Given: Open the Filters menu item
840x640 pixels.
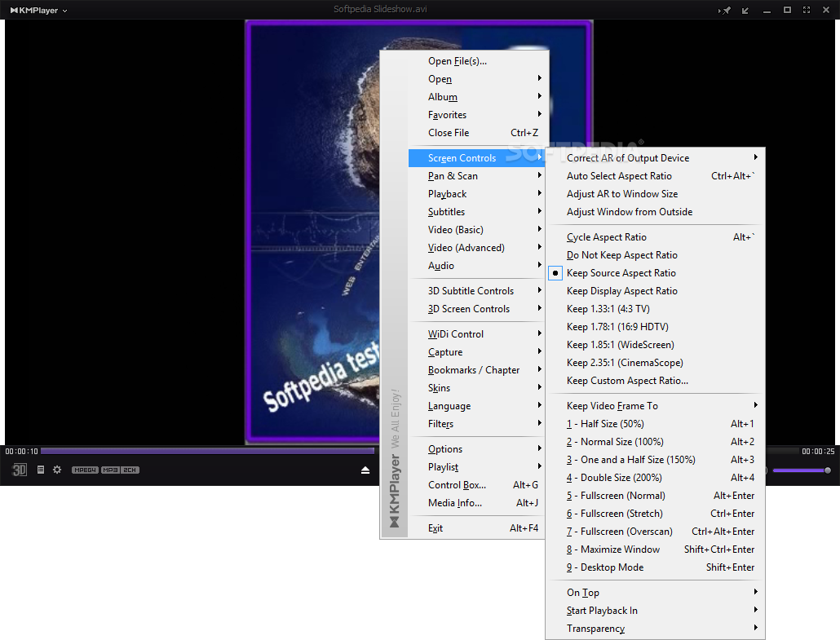Looking at the screenshot, I should click(x=476, y=424).
